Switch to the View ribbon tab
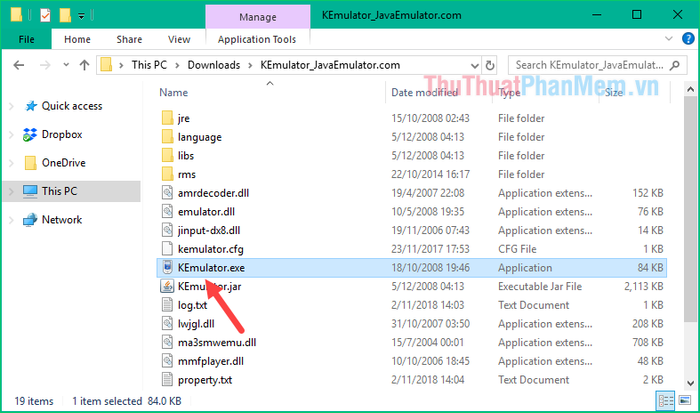The height and width of the screenshot is (413, 700). coord(179,39)
